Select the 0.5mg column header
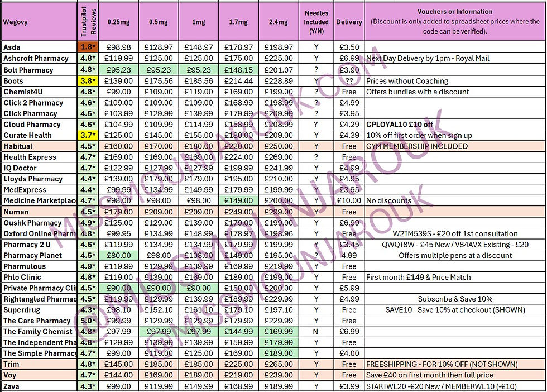The width and height of the screenshot is (547, 392). [159, 22]
